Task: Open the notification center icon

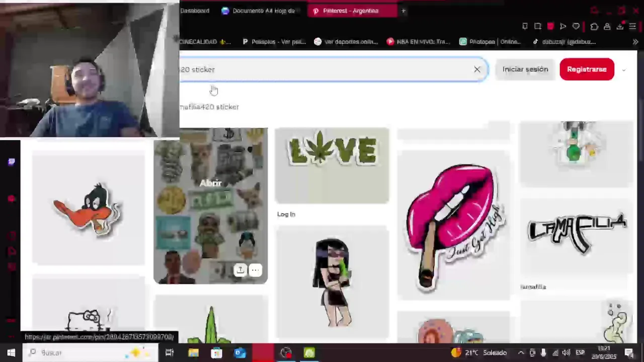Action: pyautogui.click(x=629, y=352)
